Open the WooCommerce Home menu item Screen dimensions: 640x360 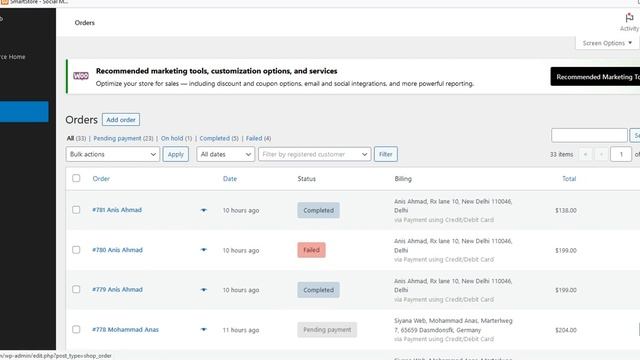(13, 57)
